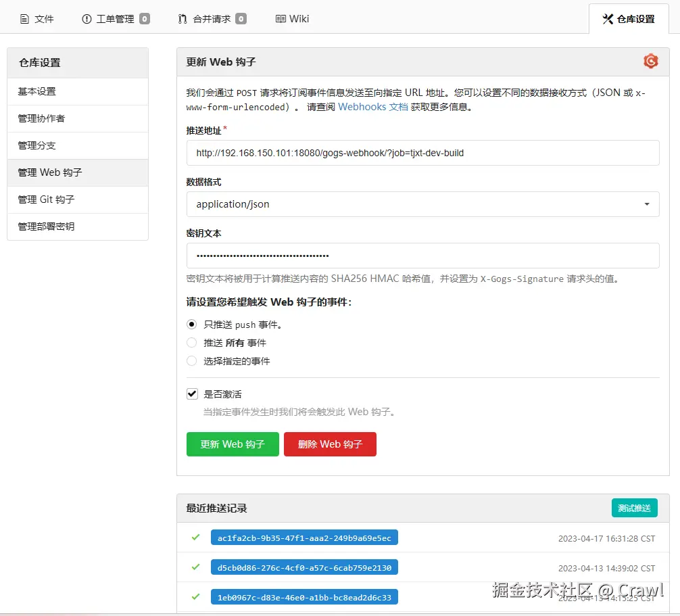Open delivery record 1eb0967c-d83e-46e0-a1bb-bc8ead2d6c33
Viewport: 680px width, 616px height.
pos(304,597)
